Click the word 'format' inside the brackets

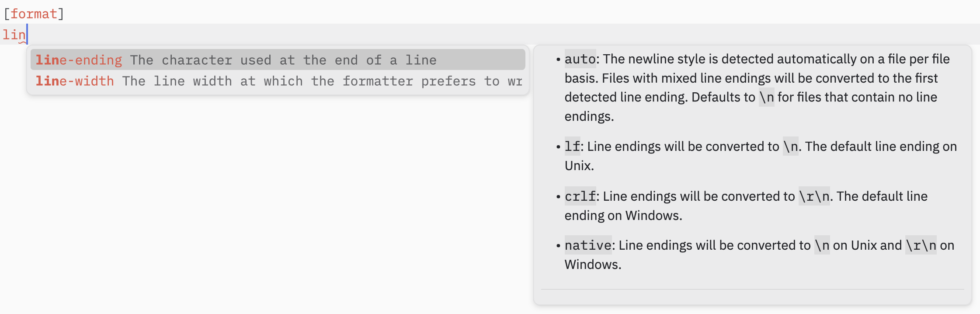[34, 14]
